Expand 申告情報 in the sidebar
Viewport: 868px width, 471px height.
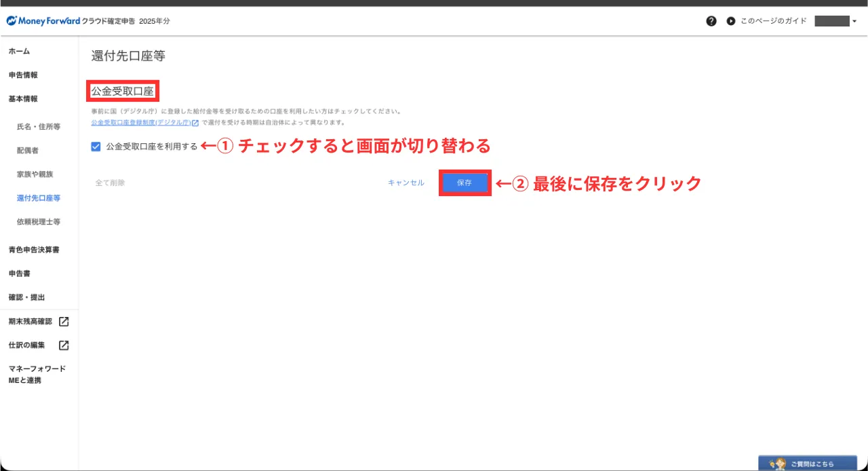pyautogui.click(x=23, y=75)
